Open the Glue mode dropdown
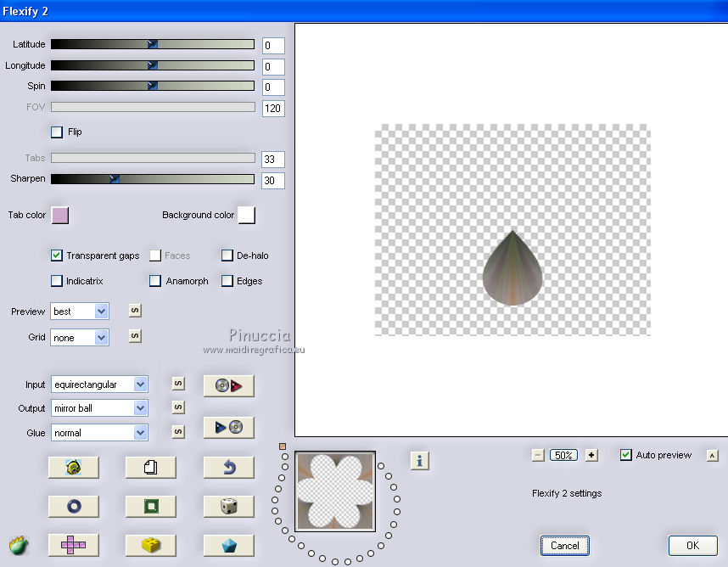Screen dimensions: 728x567 click(99, 433)
